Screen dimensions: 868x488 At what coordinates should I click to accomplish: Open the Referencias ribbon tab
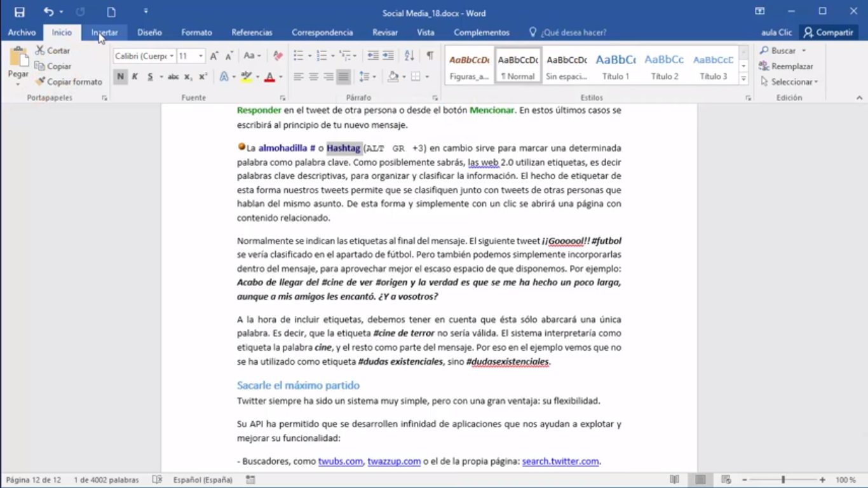(x=252, y=32)
